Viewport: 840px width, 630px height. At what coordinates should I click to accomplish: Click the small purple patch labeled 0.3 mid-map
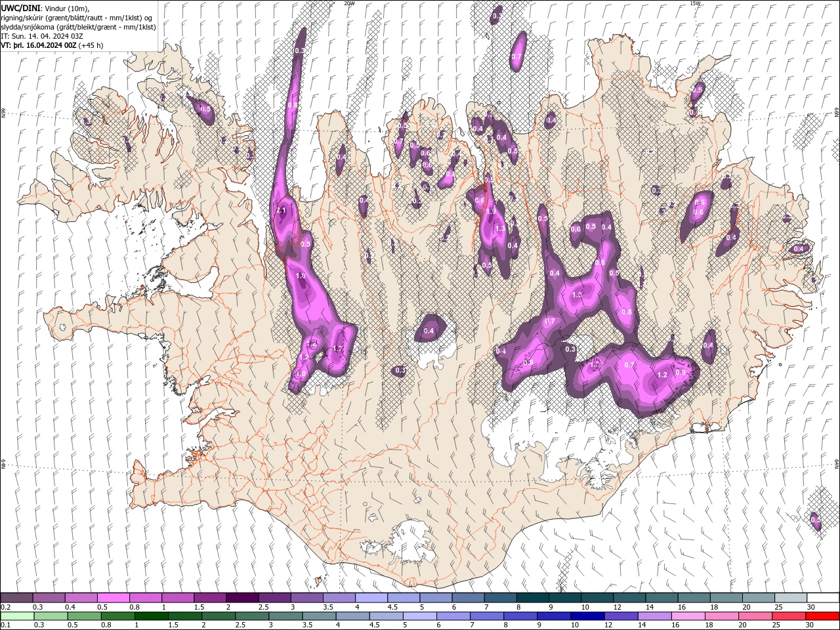pos(400,371)
